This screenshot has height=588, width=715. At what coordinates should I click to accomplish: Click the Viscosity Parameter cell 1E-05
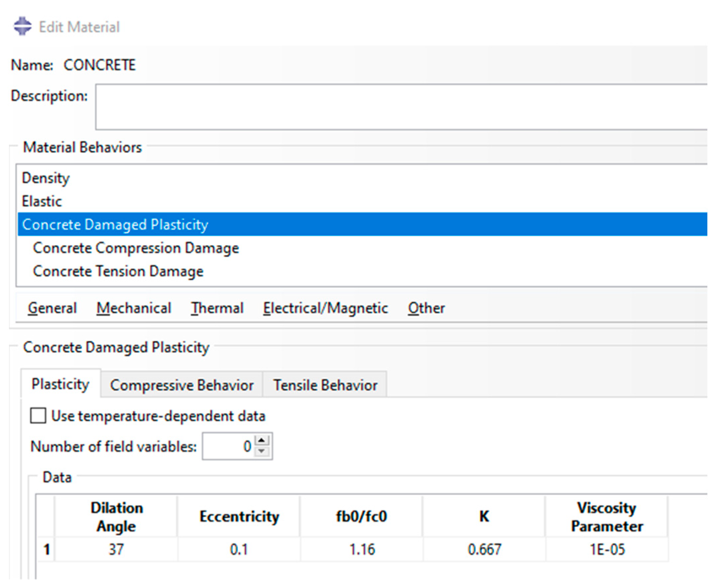(607, 549)
